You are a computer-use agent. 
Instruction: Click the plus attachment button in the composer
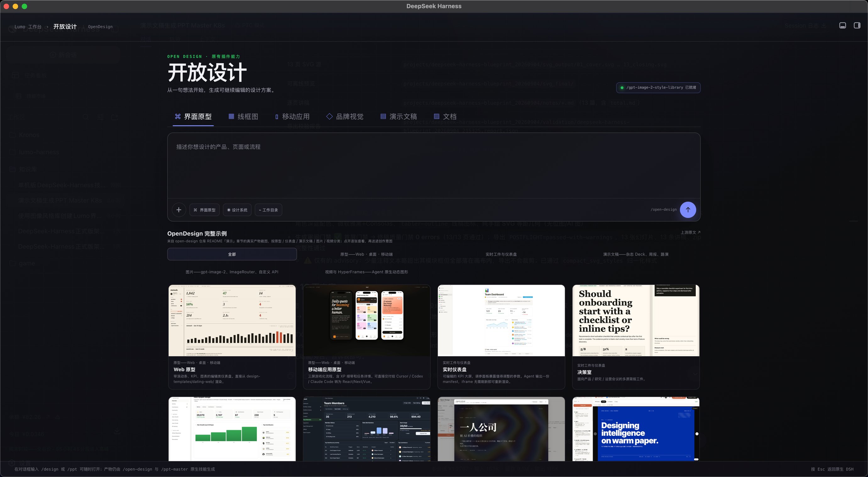pyautogui.click(x=179, y=210)
